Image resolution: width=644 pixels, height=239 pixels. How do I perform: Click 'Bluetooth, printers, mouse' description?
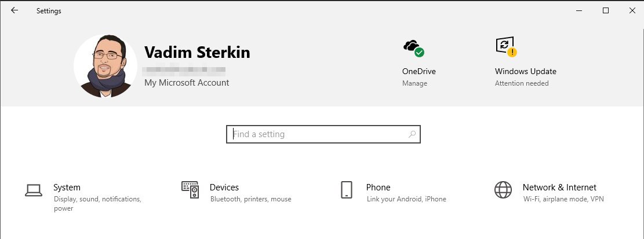point(250,199)
